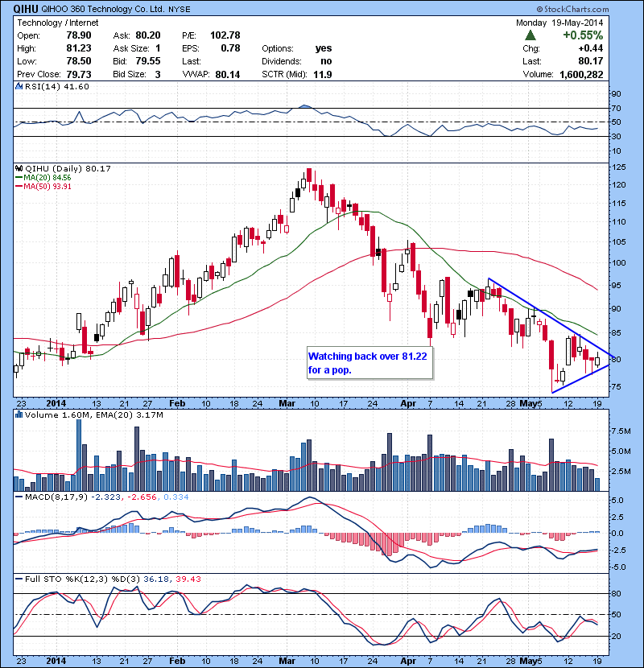The height and width of the screenshot is (668, 644).
Task: Click the QIHU Daily candlestick legend icon
Action: [x=19, y=168]
